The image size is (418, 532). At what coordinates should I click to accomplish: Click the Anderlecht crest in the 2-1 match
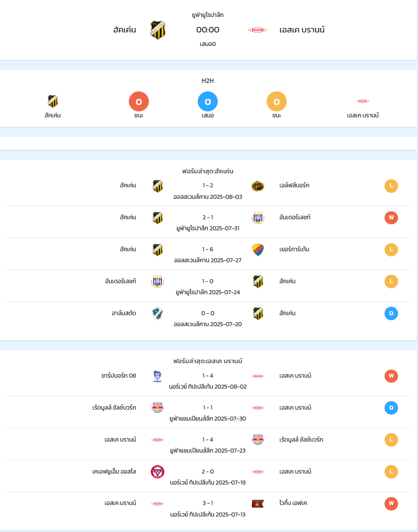pyautogui.click(x=258, y=217)
